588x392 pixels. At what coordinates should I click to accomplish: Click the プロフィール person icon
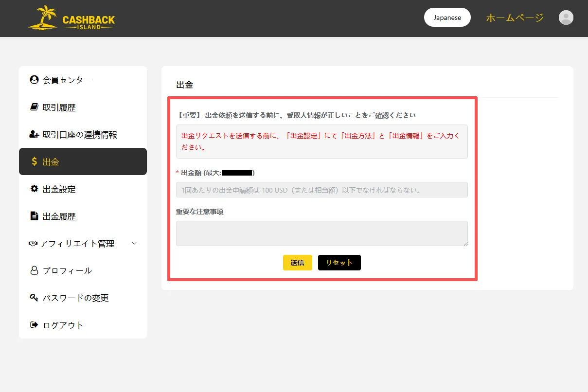tap(34, 270)
